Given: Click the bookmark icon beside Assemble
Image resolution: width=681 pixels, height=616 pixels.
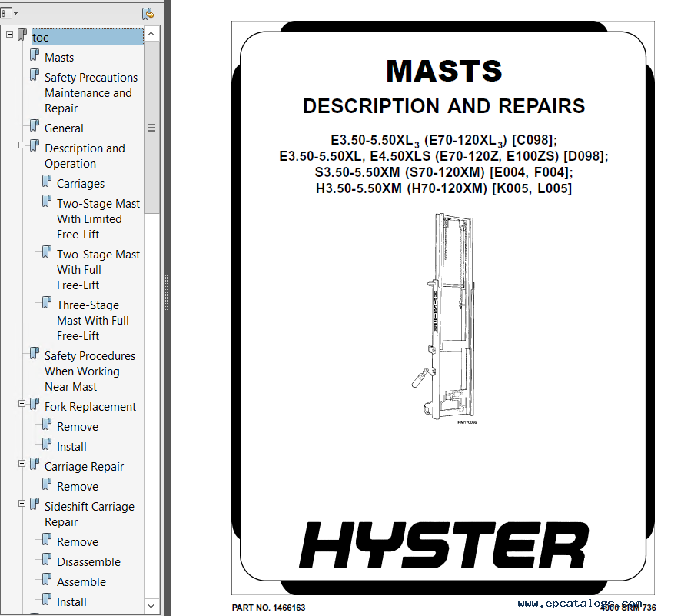Looking at the screenshot, I should (x=46, y=581).
